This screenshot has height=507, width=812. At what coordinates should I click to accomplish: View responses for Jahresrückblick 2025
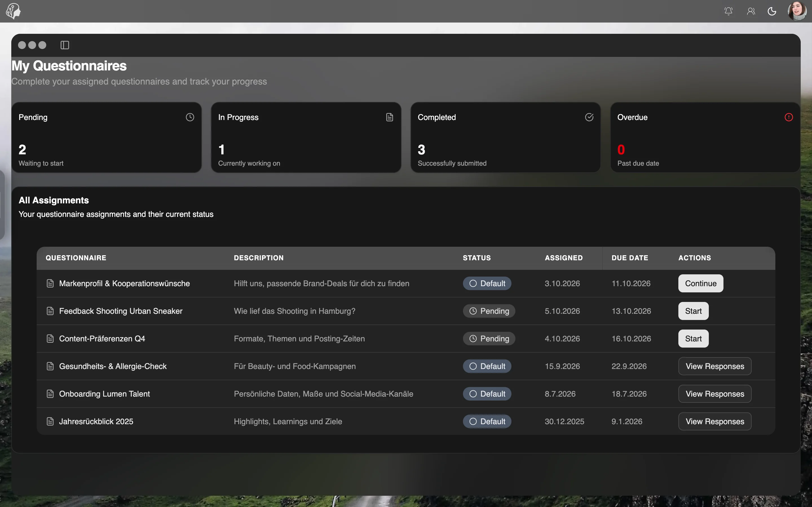click(715, 421)
